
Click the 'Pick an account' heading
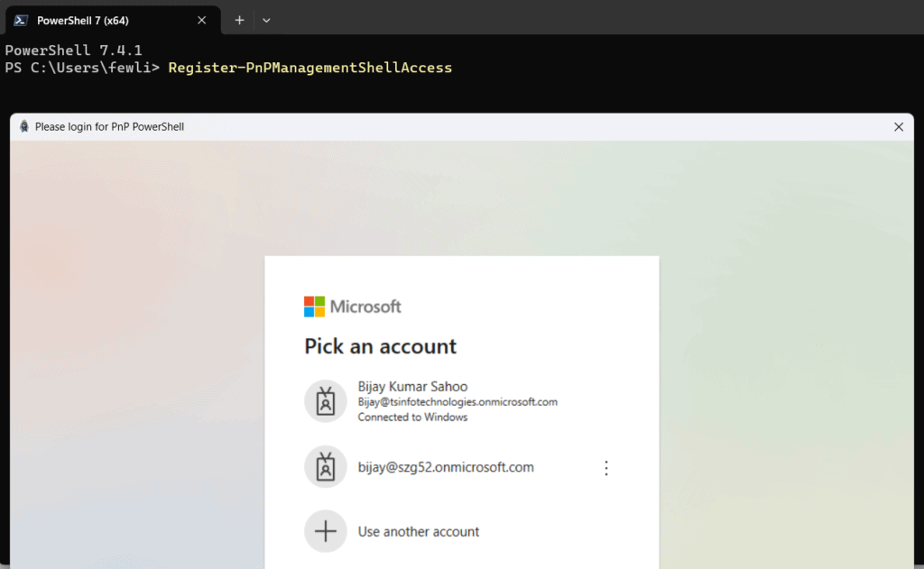click(x=380, y=345)
